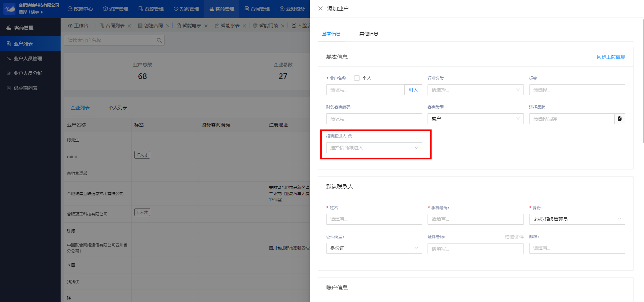The height and width of the screenshot is (302, 644).
Task: Open the 标签 select field
Action: pyautogui.click(x=577, y=90)
